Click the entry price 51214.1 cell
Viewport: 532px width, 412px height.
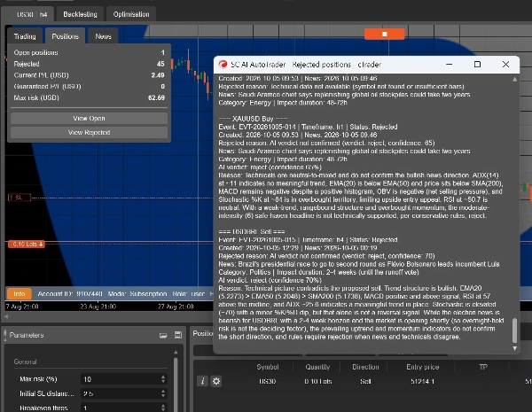click(423, 382)
